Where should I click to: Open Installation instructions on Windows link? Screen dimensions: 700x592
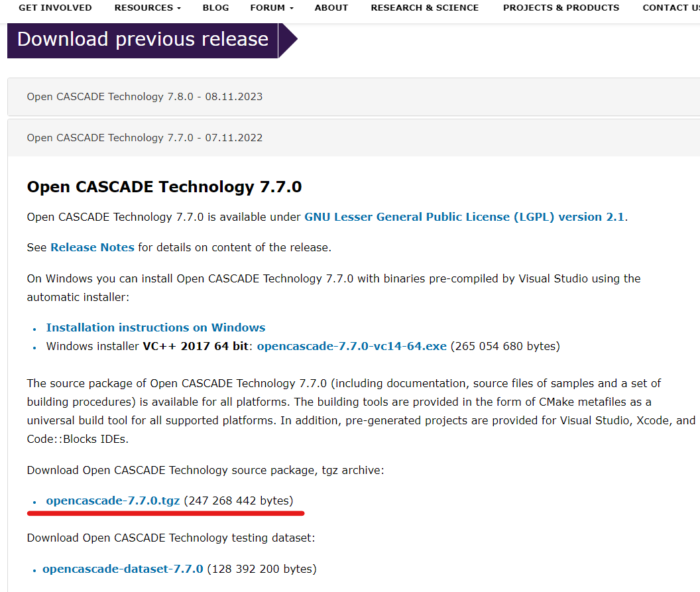[x=156, y=327]
